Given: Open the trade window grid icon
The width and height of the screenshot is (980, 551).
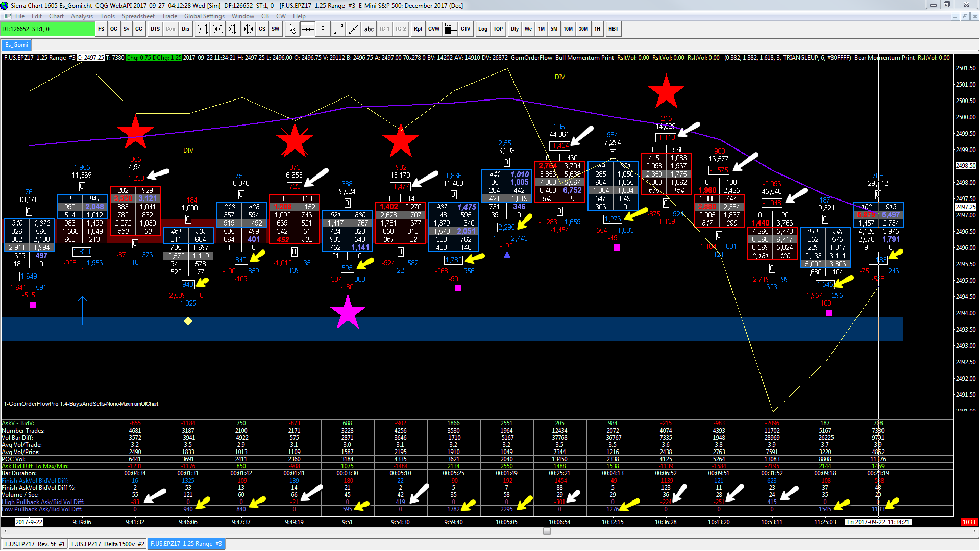Looking at the screenshot, I should (450, 29).
